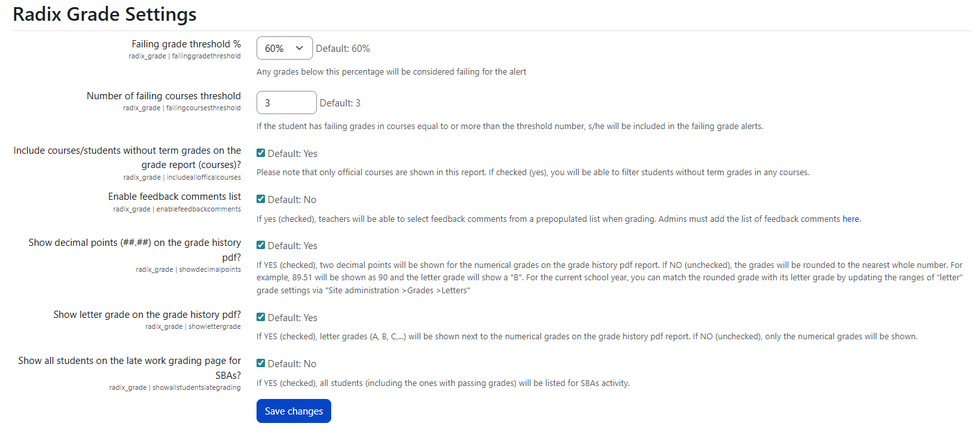Open the feedback comments 'here' link
The image size is (980, 434).
click(x=851, y=219)
